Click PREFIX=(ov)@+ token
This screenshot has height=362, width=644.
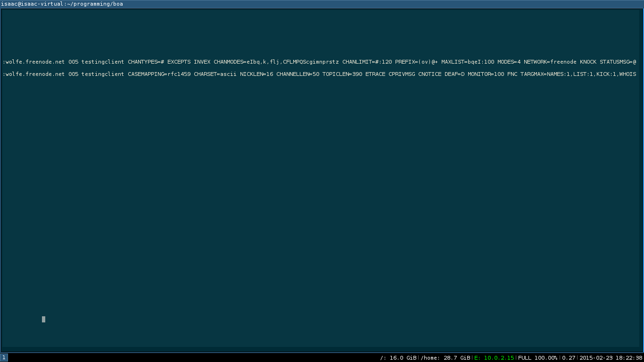[416, 62]
